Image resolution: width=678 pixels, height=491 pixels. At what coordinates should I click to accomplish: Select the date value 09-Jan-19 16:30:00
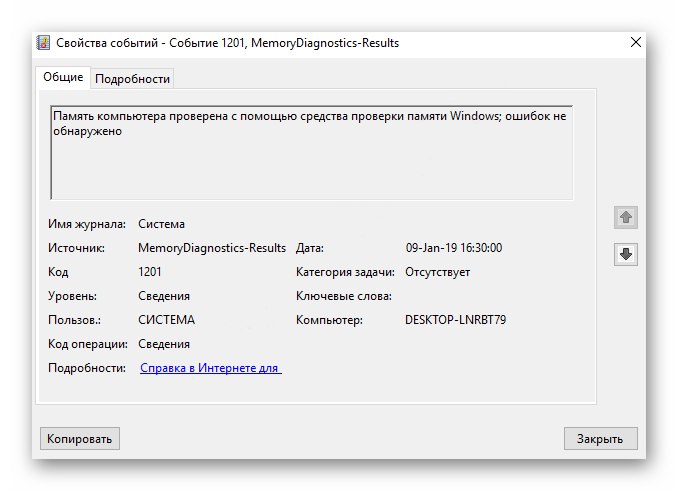click(454, 248)
